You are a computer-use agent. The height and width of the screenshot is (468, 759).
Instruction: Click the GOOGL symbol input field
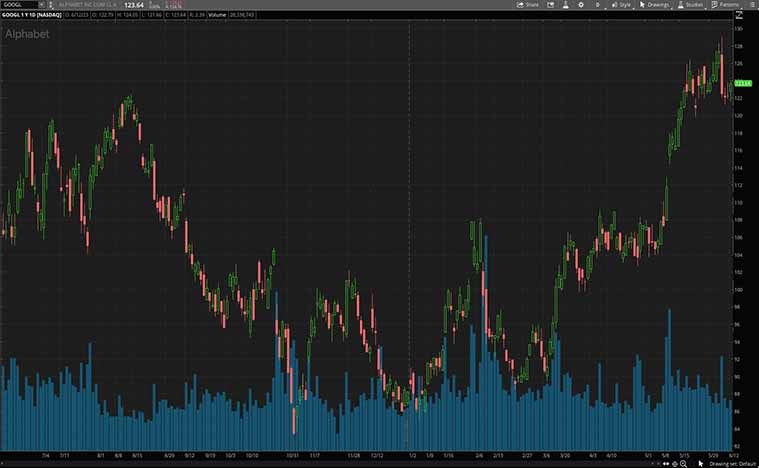18,5
